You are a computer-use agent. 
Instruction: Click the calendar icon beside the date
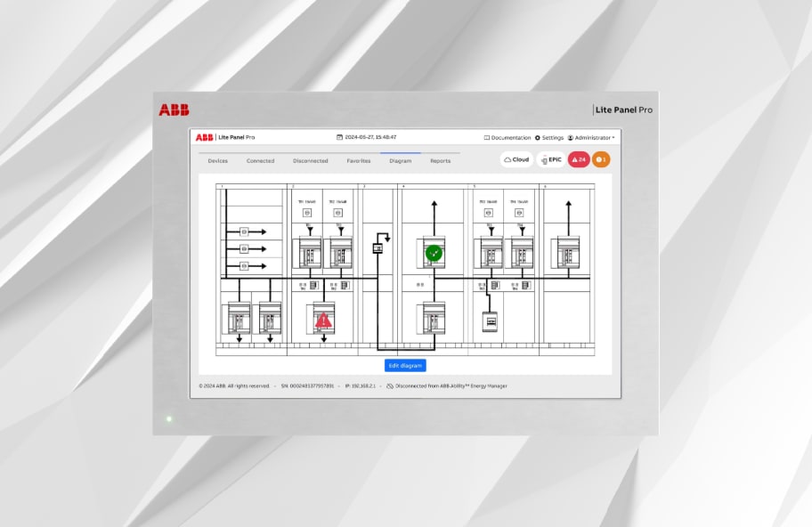[x=339, y=138]
